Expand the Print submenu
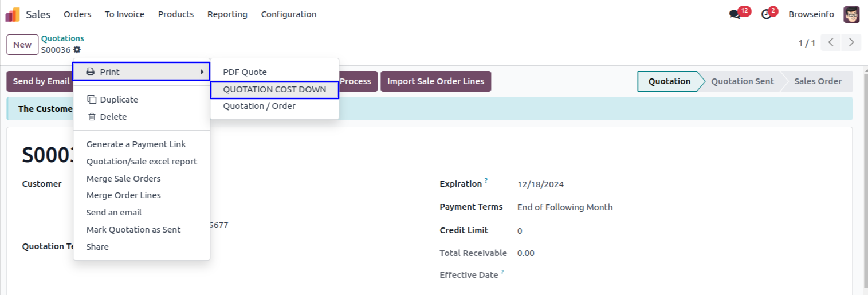Image resolution: width=868 pixels, height=295 pixels. tap(142, 72)
